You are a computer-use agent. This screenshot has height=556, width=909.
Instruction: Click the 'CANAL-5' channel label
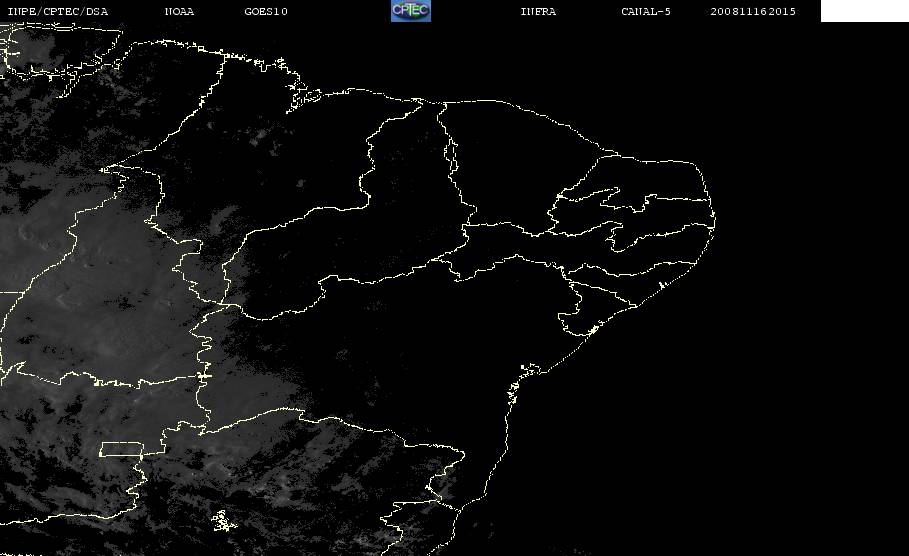646,12
